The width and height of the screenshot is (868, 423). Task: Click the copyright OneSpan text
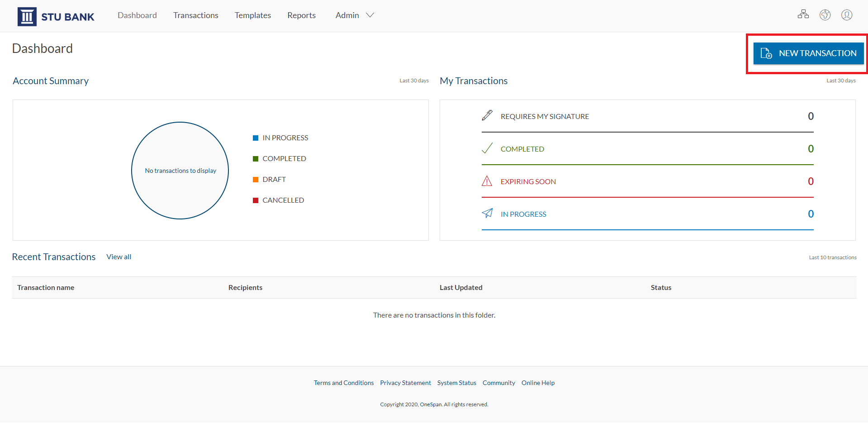coord(434,404)
